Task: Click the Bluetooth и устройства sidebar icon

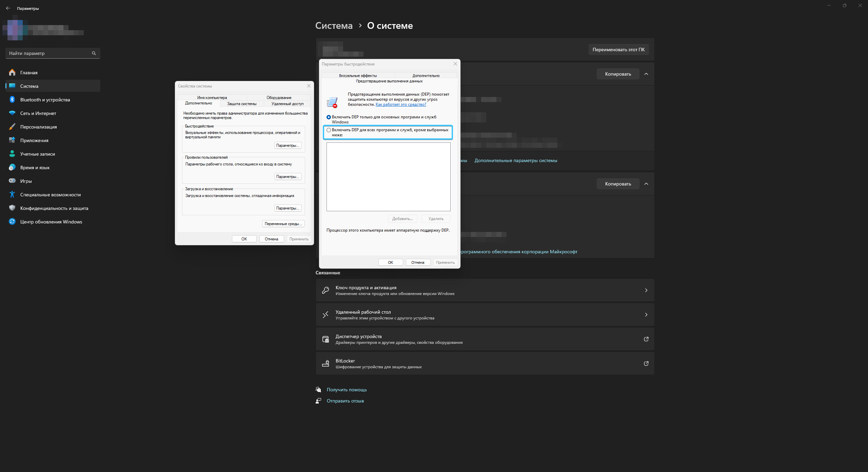Action: click(x=12, y=99)
